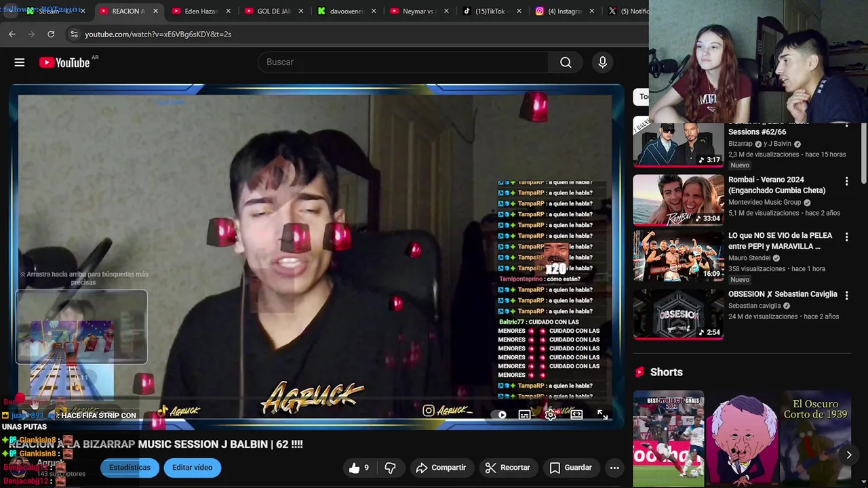The height and width of the screenshot is (488, 868).
Task: Switch to theater mode
Action: [576, 415]
